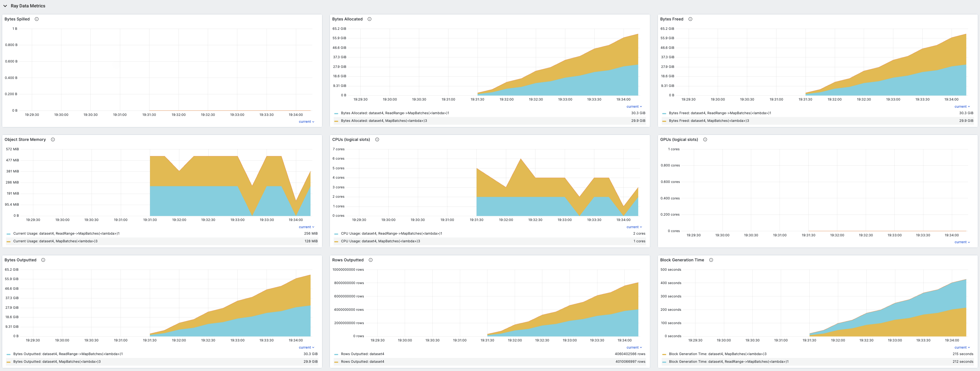Click blue swatch for Bytes Outputted ReadRange series

point(8,354)
